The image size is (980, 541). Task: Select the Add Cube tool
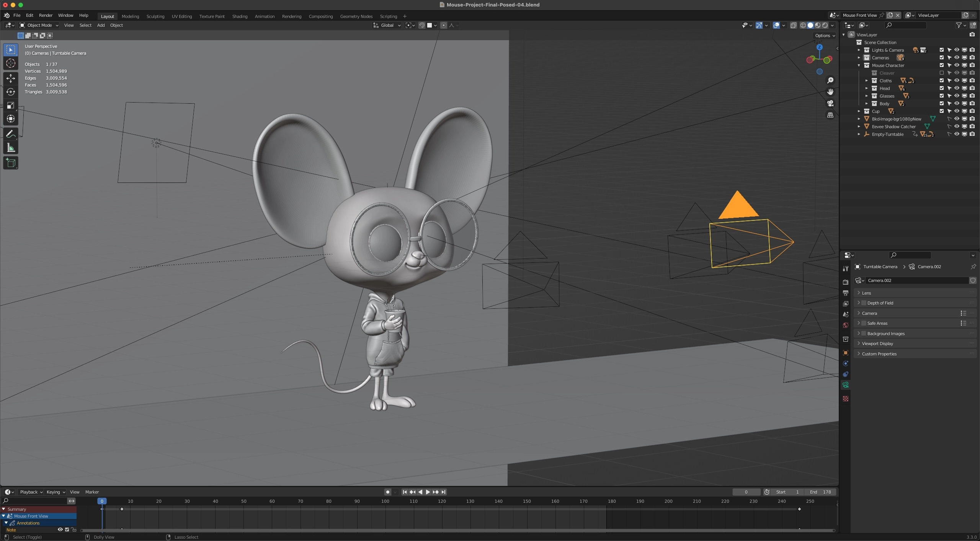click(x=11, y=163)
